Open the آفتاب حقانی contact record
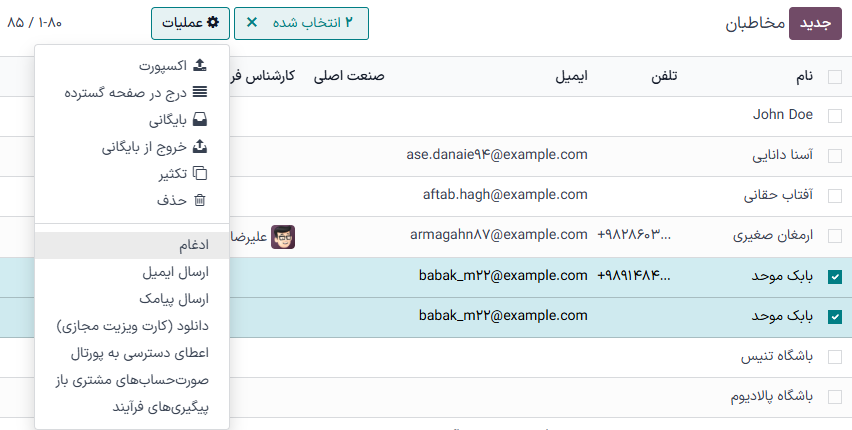 pyautogui.click(x=778, y=195)
